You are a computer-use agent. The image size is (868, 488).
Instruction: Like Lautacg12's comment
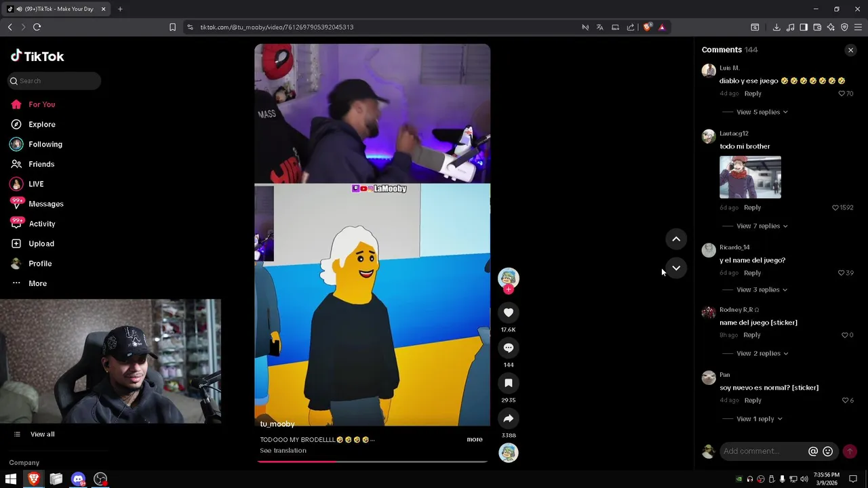point(835,207)
